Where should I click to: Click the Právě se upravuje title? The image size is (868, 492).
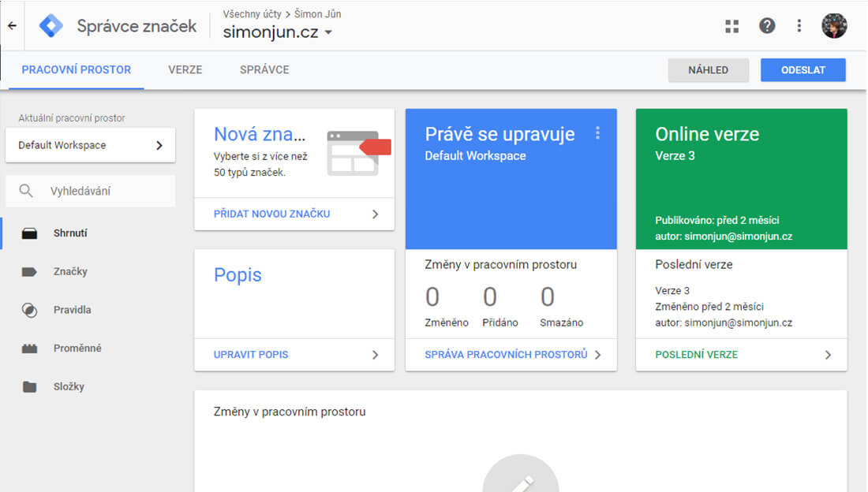click(x=499, y=134)
